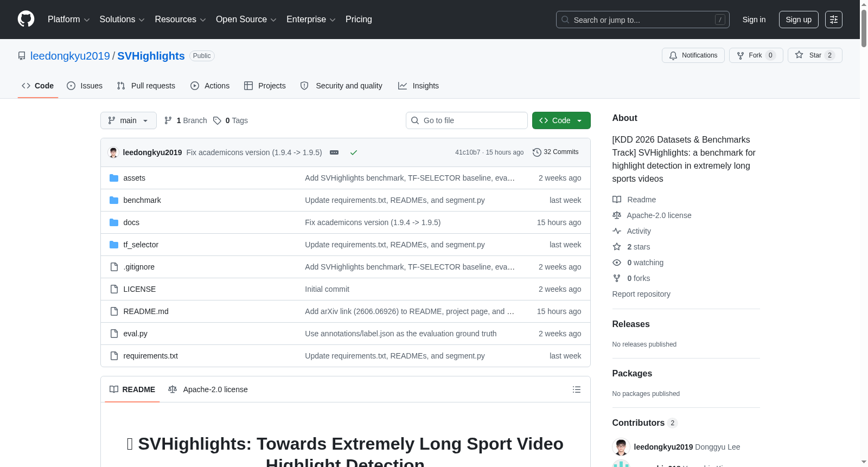
Task: Open the Releases heading link
Action: (x=631, y=324)
